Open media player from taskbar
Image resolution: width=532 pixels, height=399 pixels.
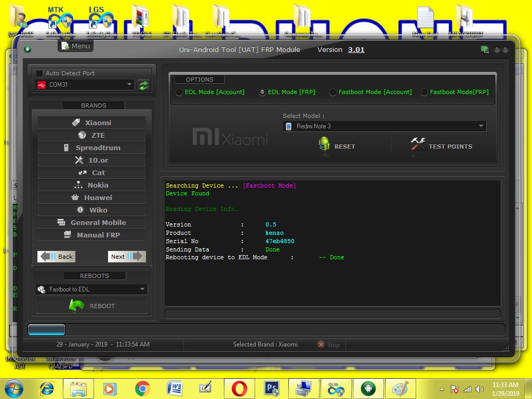110,389
